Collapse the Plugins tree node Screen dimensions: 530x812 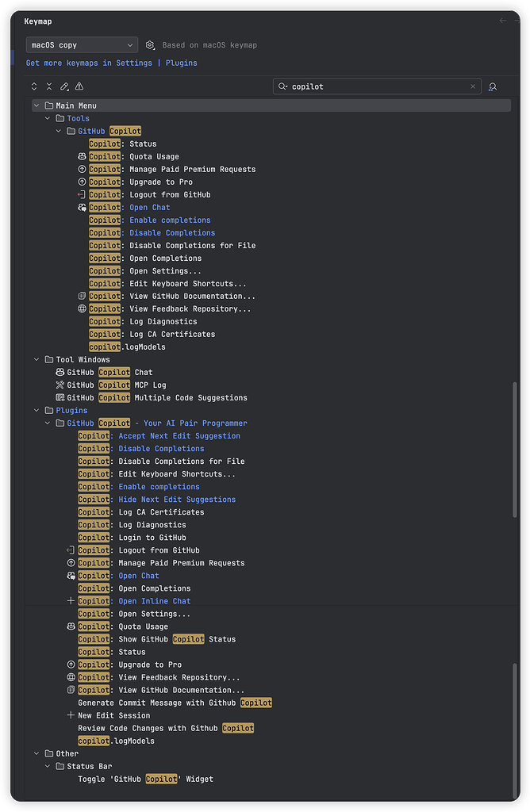click(36, 410)
